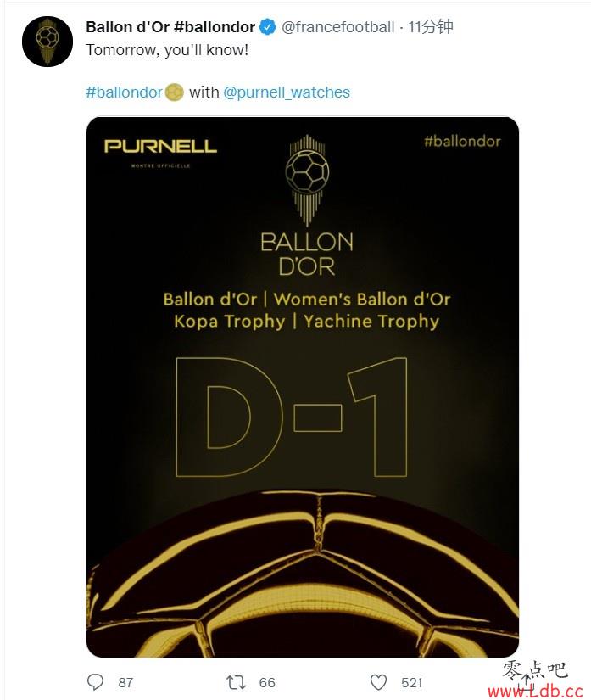Click the reply speech bubble icon
The height and width of the screenshot is (700, 591).
click(x=95, y=681)
